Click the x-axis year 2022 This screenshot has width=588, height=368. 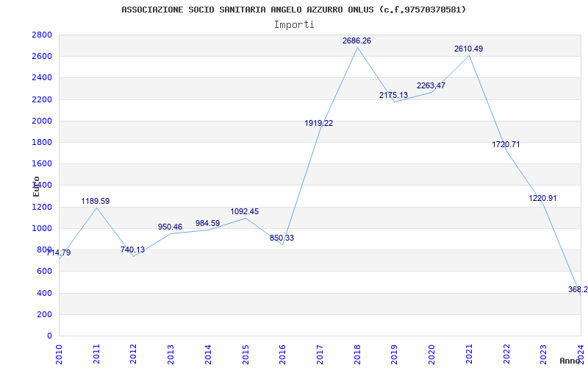(506, 355)
